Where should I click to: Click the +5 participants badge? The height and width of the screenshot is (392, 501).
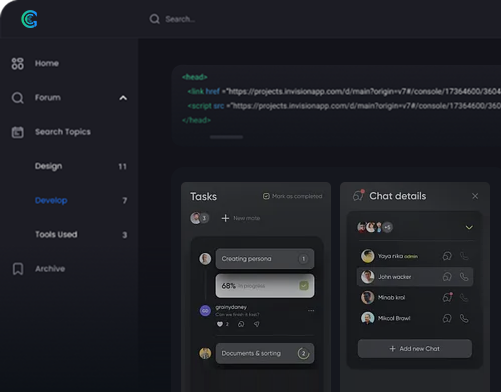coord(387,227)
